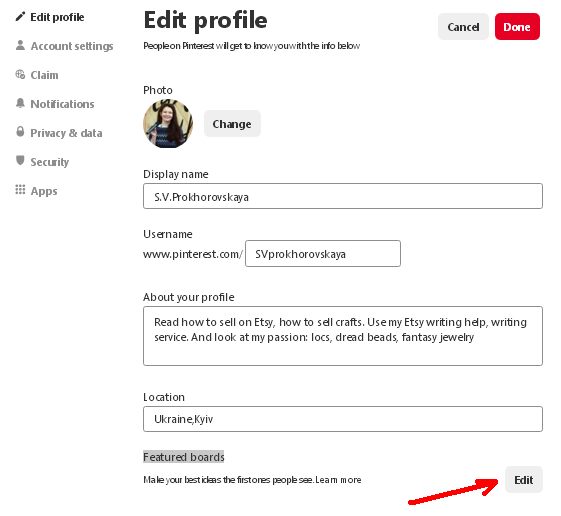Click the Edit profile page heading
Image resolution: width=561 pixels, height=516 pixels.
(206, 20)
